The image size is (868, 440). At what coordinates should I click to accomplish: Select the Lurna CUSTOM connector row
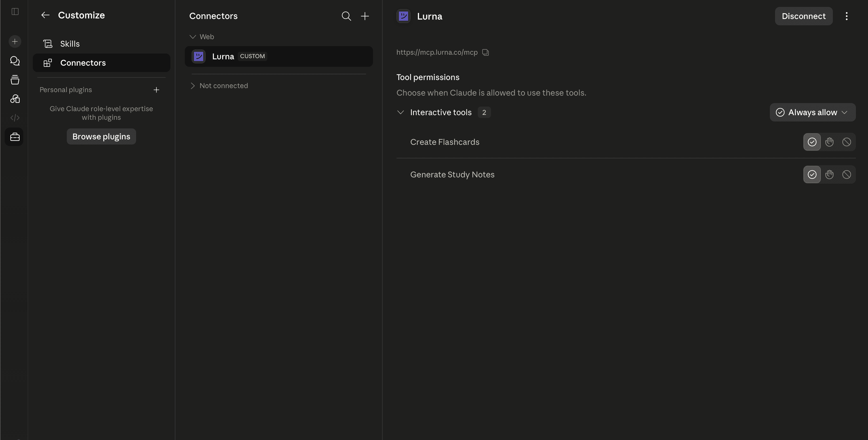click(279, 56)
